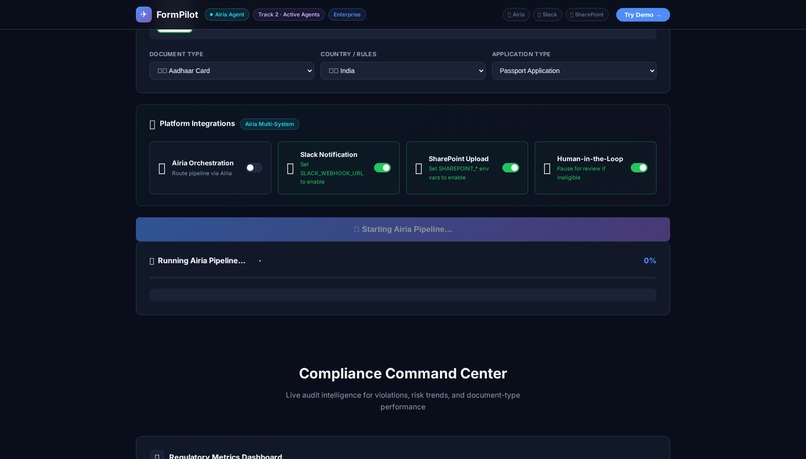Select the Slack pill in the top bar
The height and width of the screenshot is (459, 806).
pyautogui.click(x=547, y=14)
